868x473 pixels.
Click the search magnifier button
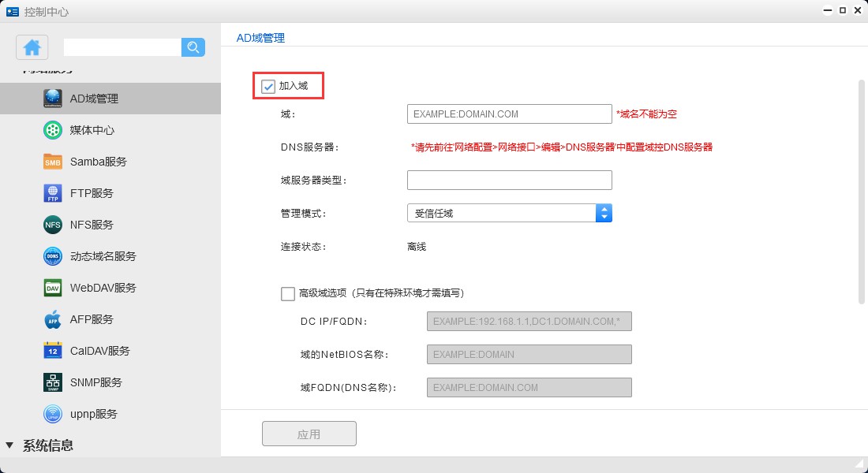(193, 47)
